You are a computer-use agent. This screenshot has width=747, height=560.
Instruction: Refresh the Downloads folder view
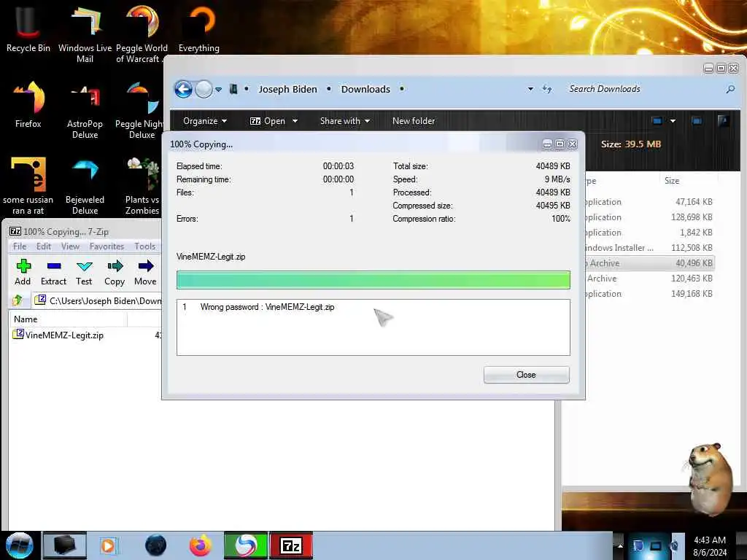(547, 89)
